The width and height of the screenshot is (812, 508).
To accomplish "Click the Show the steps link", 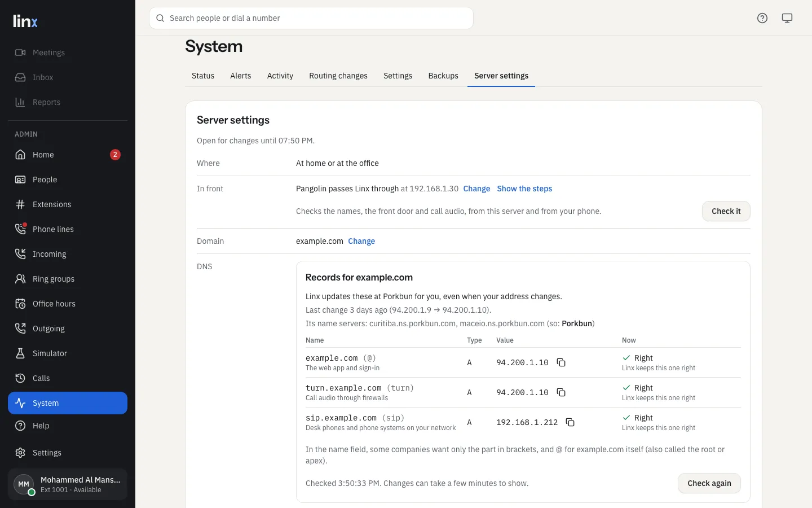I will coord(524,189).
